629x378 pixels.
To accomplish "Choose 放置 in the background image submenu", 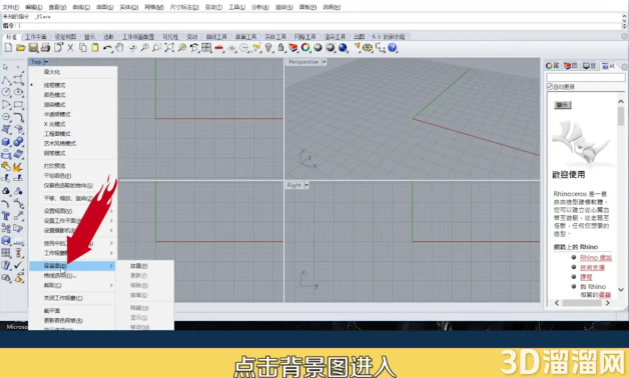I will pyautogui.click(x=139, y=266).
